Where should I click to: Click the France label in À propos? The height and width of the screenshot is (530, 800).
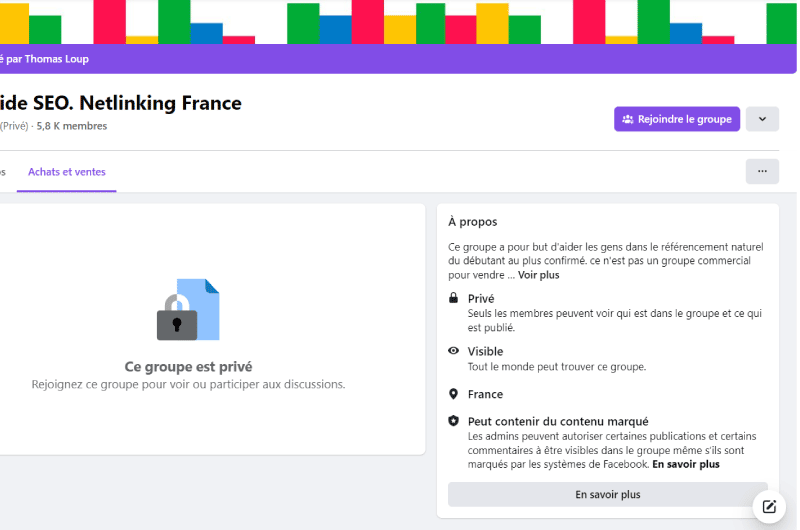point(485,394)
